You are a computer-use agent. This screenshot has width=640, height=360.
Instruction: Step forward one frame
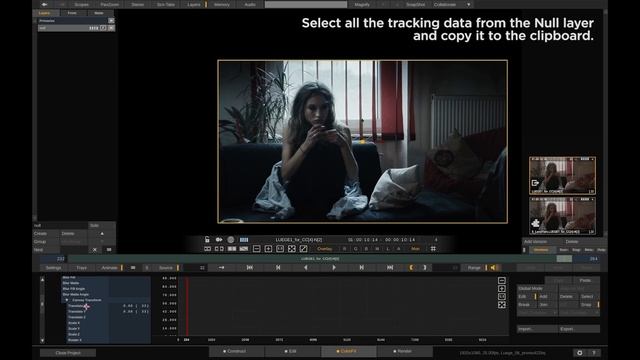pos(362,267)
